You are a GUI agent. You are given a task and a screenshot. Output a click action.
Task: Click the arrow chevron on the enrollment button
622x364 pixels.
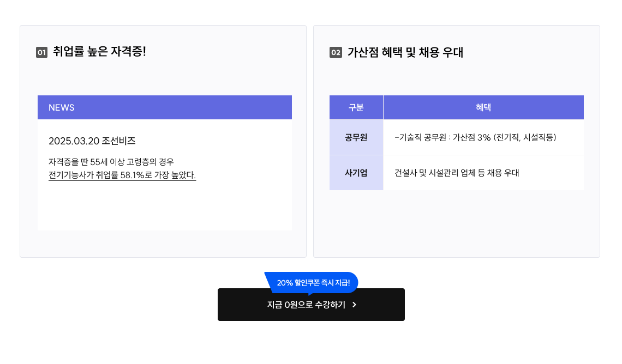point(352,305)
